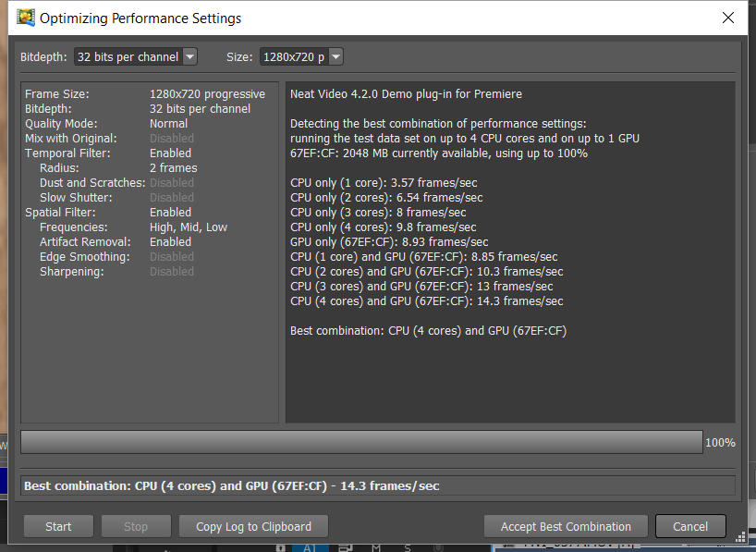This screenshot has height=552, width=756.
Task: Accept the best combination
Action: click(x=566, y=526)
